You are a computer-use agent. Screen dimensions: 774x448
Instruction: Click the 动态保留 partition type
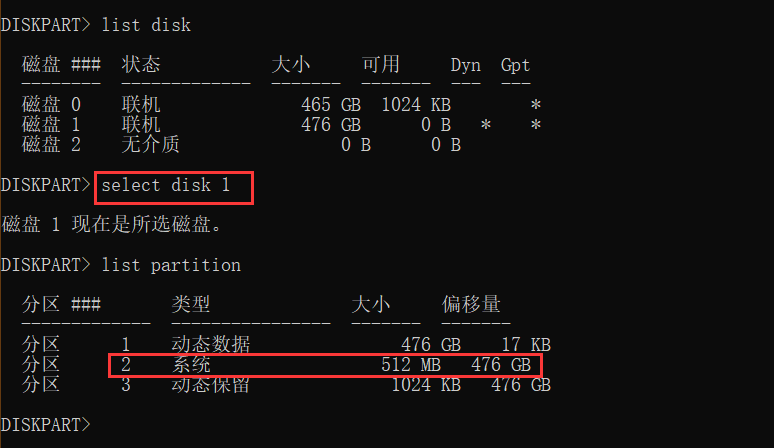click(x=211, y=385)
